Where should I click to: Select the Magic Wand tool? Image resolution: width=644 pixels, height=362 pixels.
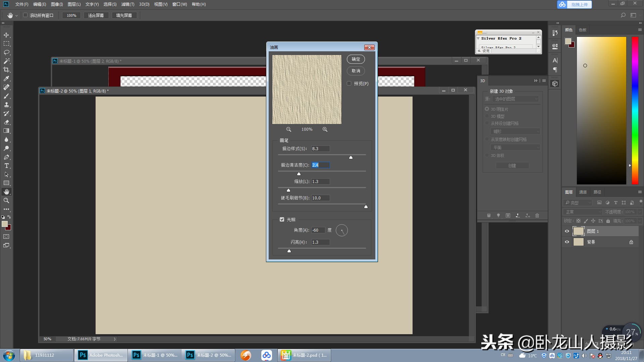click(x=6, y=61)
